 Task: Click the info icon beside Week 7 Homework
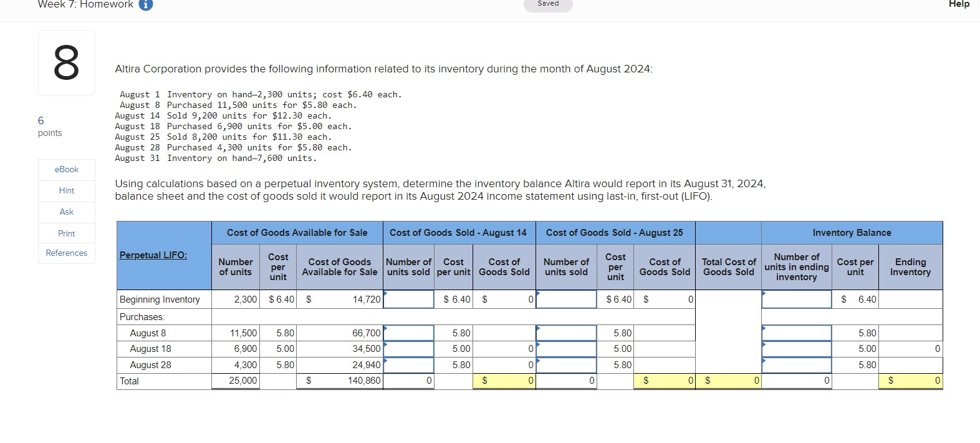(x=145, y=4)
